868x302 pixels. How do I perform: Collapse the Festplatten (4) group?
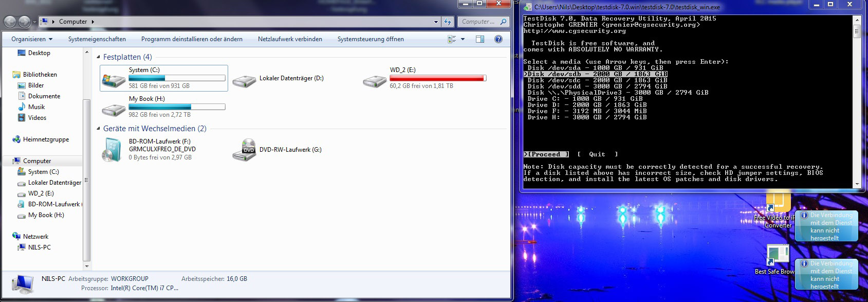tap(99, 57)
